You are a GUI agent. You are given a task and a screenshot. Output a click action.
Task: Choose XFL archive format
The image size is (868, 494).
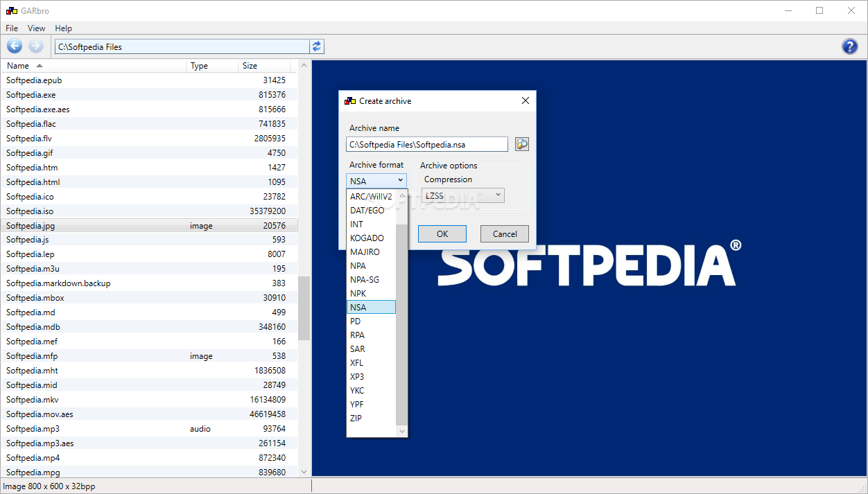coord(371,362)
